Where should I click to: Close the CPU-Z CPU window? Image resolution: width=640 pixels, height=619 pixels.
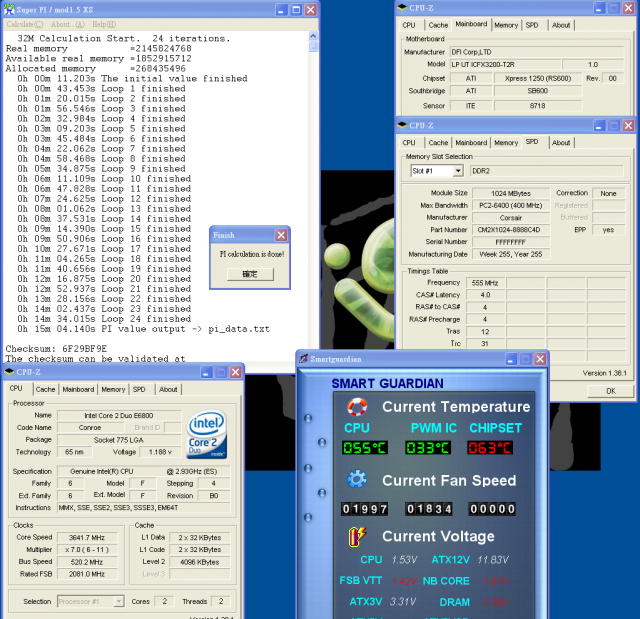(x=236, y=372)
